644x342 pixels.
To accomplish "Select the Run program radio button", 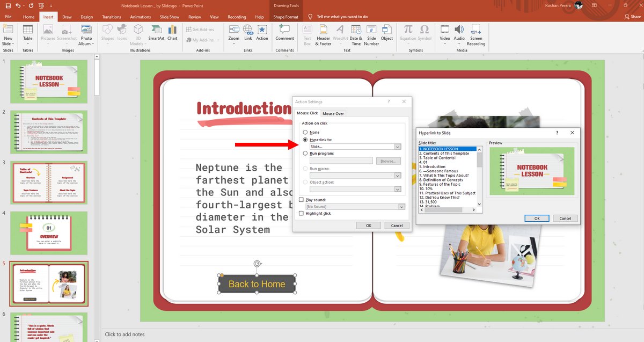I will point(305,154).
